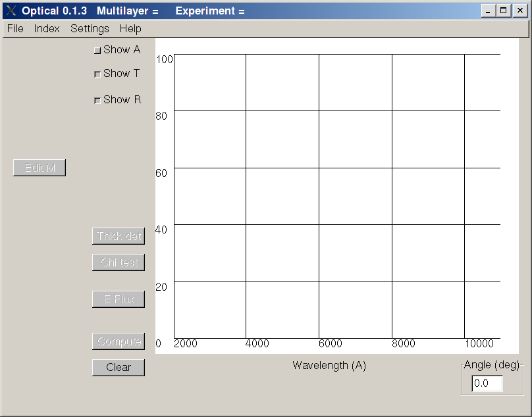Focus the Angle (deg) input field
532x417 pixels.
[x=487, y=383]
